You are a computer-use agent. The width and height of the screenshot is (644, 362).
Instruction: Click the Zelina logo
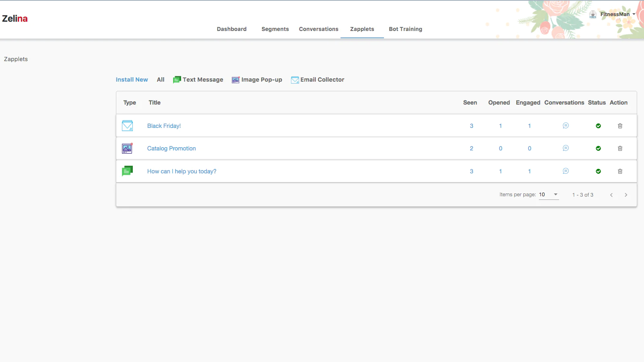click(15, 19)
